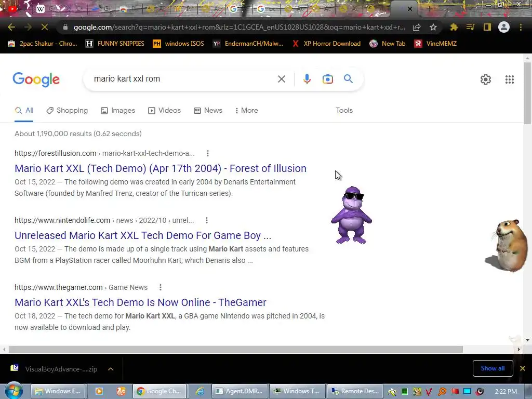Screen dimensions: 532x399
Task: Stop loading the page with the X button
Action: click(45, 27)
